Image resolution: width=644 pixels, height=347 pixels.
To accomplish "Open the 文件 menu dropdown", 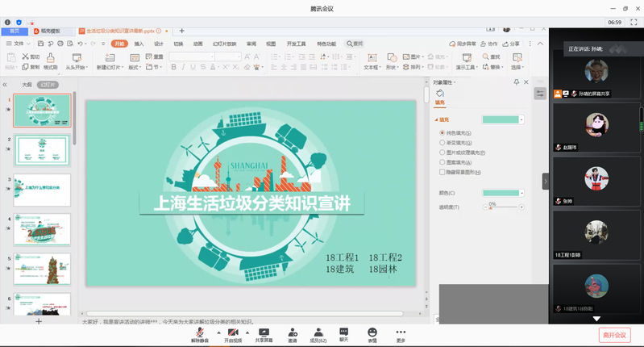I will [x=18, y=44].
